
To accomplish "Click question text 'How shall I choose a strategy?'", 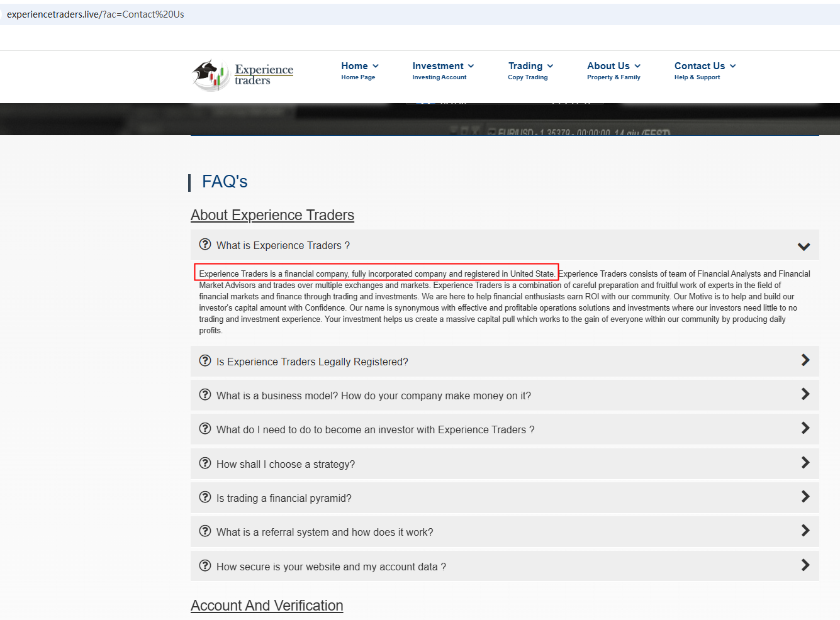I will pos(286,464).
